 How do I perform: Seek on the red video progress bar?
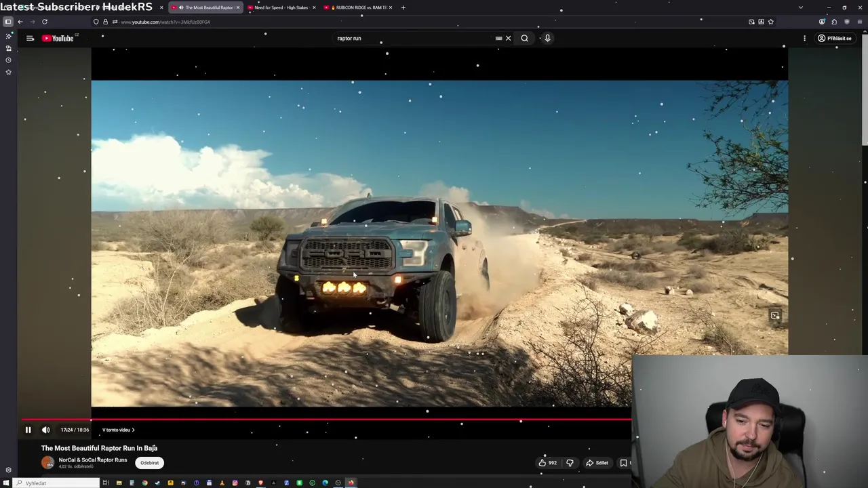coord(325,420)
